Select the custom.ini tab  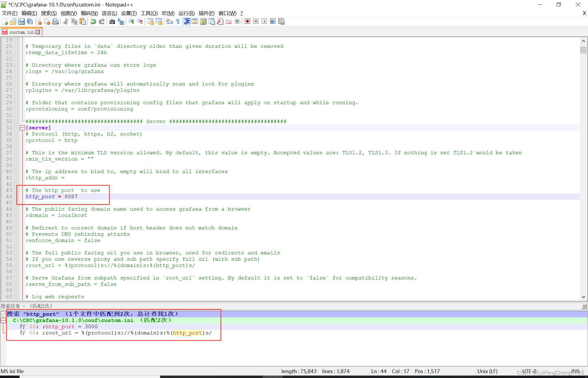pyautogui.click(x=22, y=32)
